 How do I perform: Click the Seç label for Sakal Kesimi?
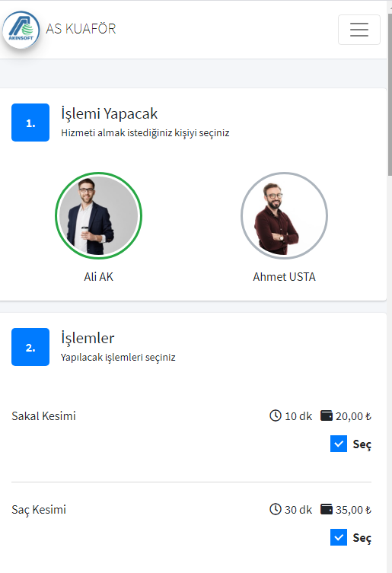(x=362, y=444)
